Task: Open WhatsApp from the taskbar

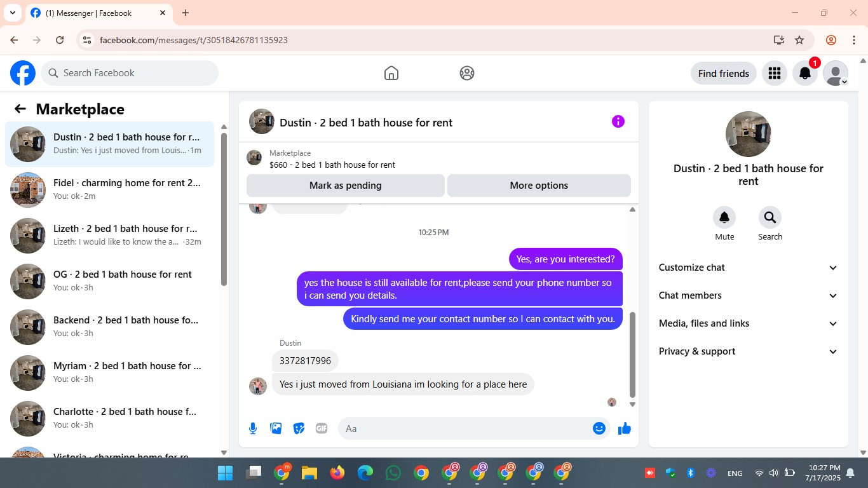Action: coord(393,473)
